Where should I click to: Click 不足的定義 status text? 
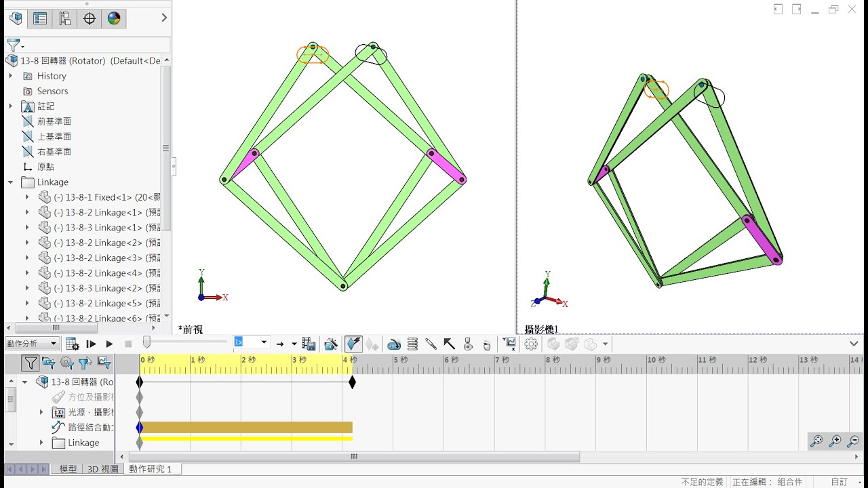tap(702, 482)
